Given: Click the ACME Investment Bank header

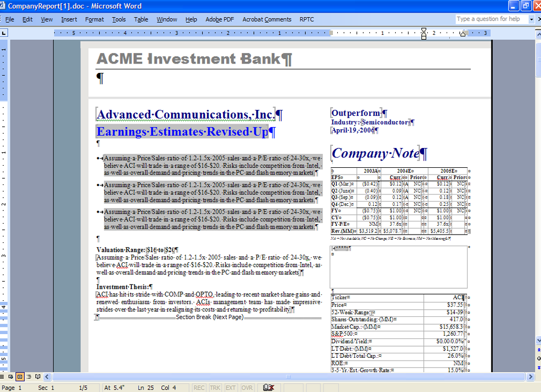Looking at the screenshot, I should pyautogui.click(x=194, y=59).
